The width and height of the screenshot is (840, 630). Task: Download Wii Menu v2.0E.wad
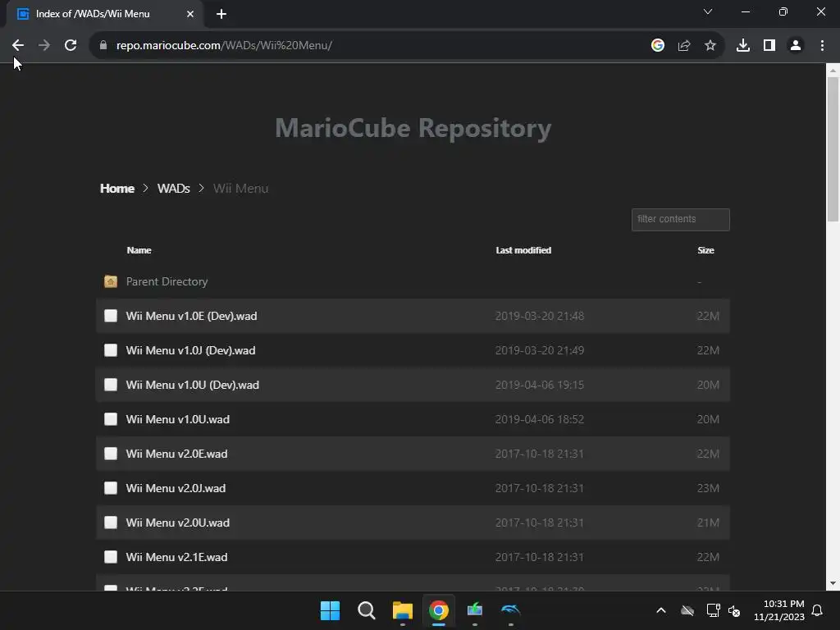176,454
